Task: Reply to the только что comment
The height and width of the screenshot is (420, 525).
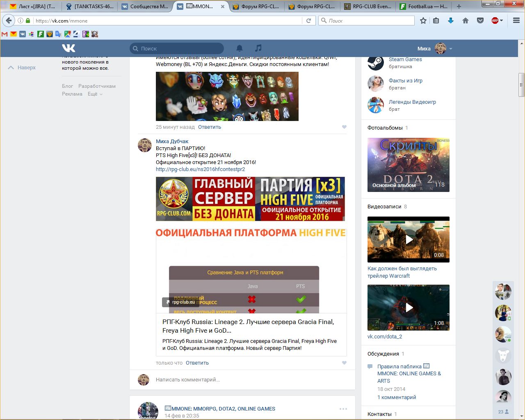Action: coord(197,363)
